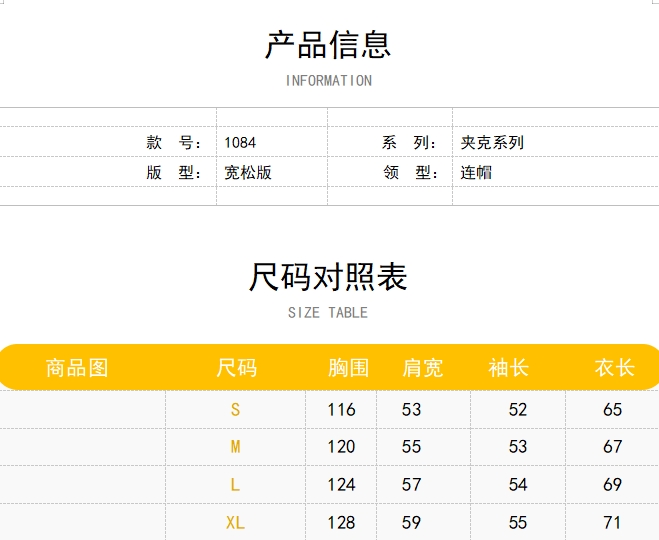Select the 尺码 column header
Viewport: 659px width, 540px height.
click(236, 368)
